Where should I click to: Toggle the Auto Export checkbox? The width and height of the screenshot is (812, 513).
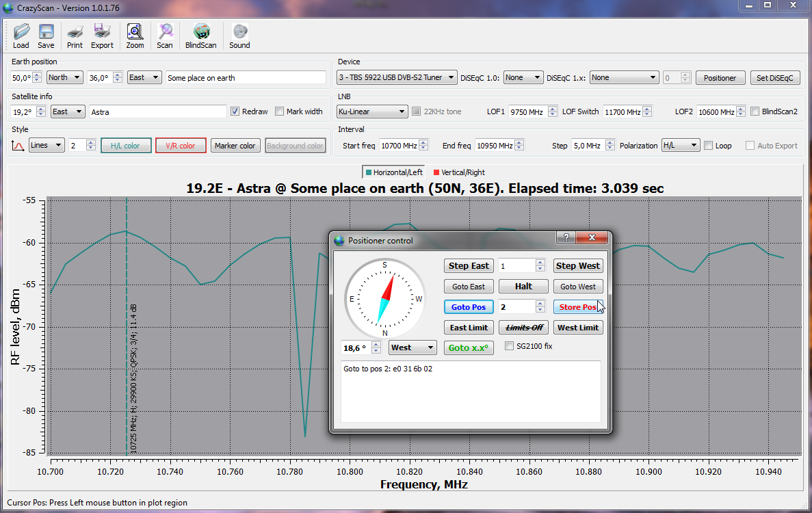pos(750,146)
